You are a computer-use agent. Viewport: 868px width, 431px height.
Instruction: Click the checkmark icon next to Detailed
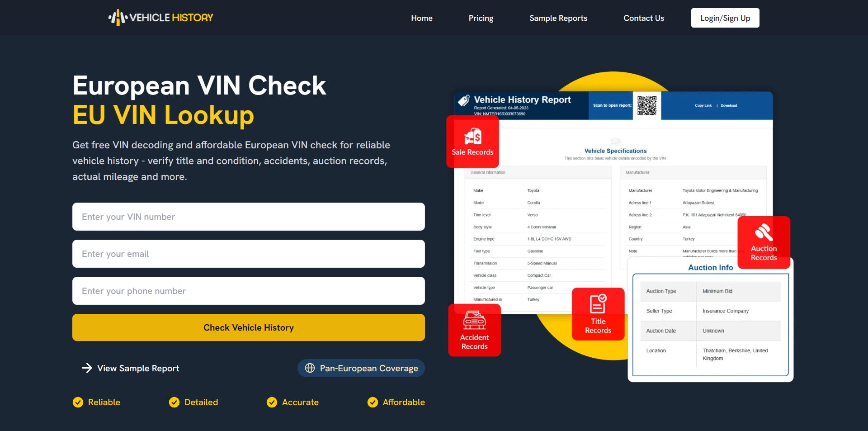[x=174, y=402]
